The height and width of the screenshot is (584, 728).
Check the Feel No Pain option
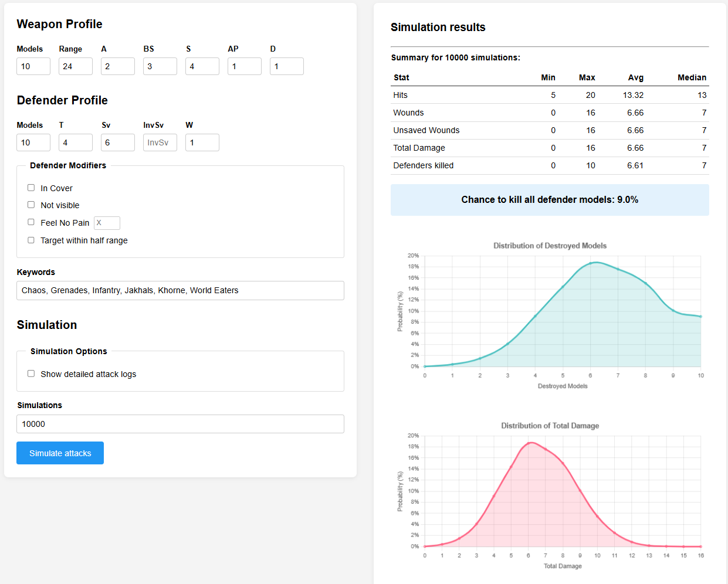[x=31, y=222]
